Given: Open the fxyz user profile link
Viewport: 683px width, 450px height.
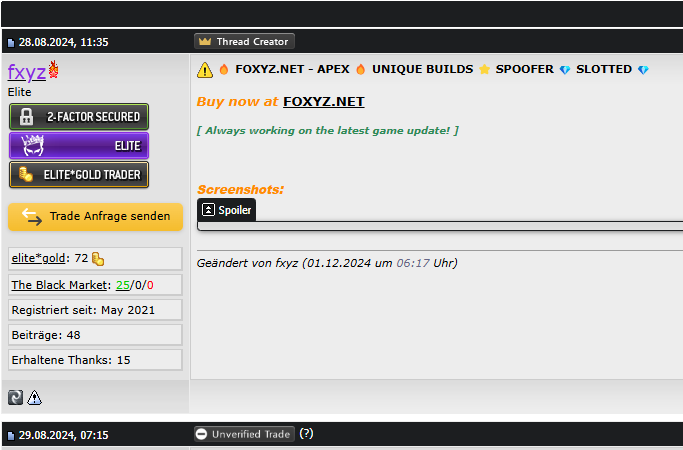Looking at the screenshot, I should point(26,72).
